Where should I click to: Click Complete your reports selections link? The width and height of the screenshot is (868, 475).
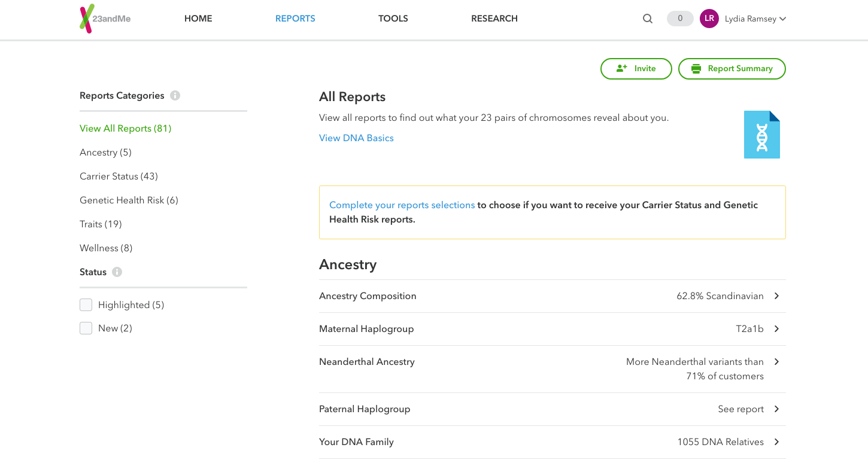click(402, 205)
